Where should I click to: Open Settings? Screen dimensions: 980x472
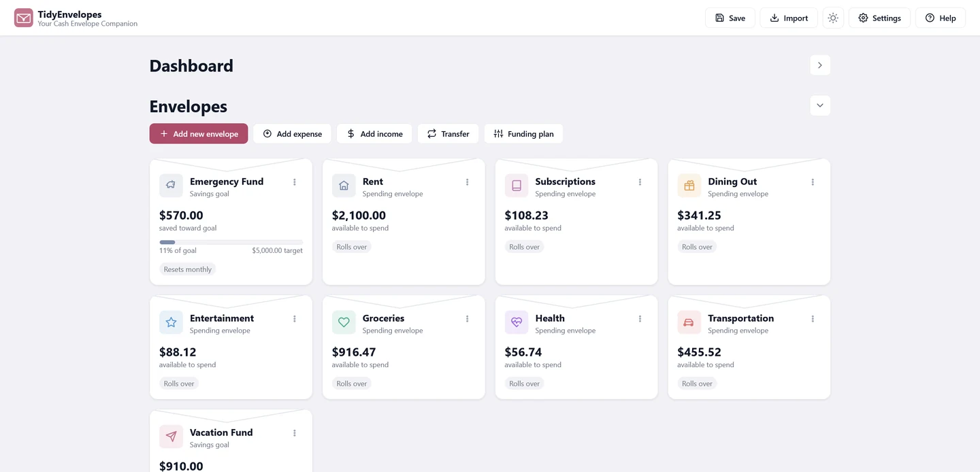(879, 18)
